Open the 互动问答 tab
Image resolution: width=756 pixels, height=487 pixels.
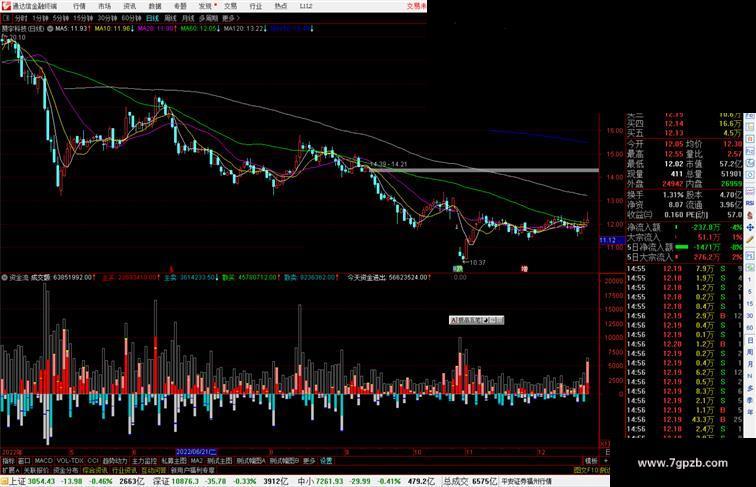tap(153, 470)
